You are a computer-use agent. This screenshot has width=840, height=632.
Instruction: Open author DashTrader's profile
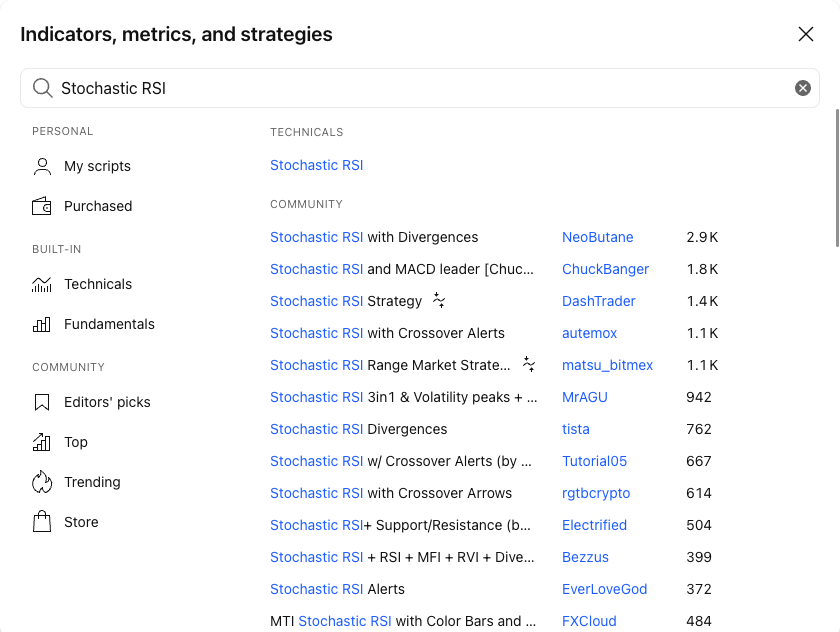click(598, 301)
